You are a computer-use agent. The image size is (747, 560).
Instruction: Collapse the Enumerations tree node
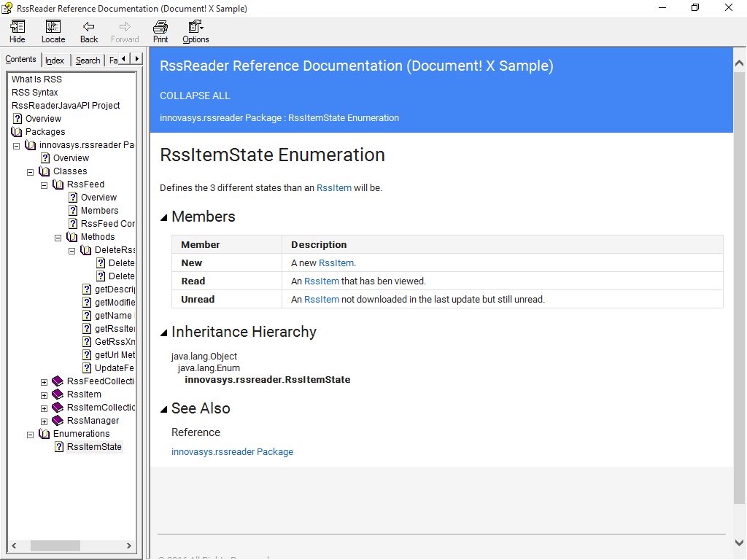pos(31,434)
